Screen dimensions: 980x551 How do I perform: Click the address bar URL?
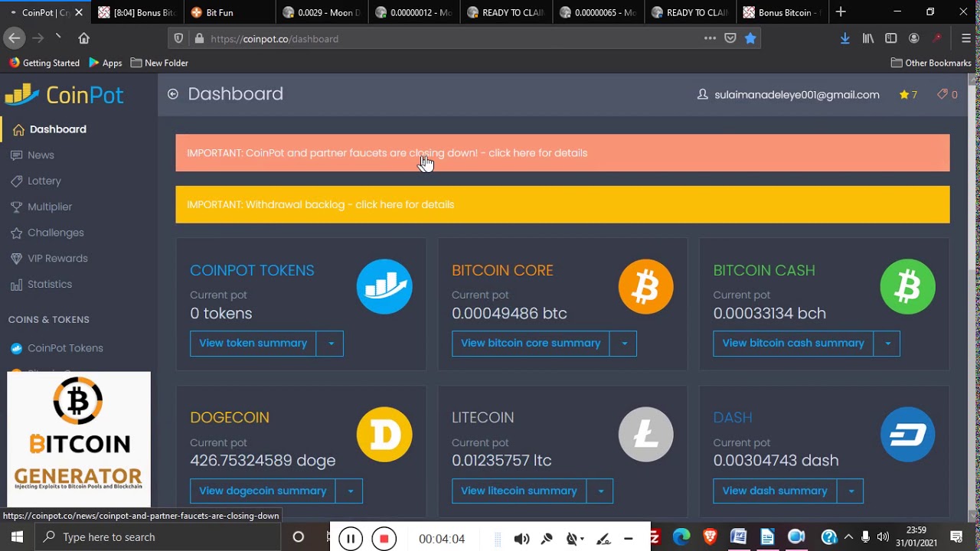click(274, 38)
